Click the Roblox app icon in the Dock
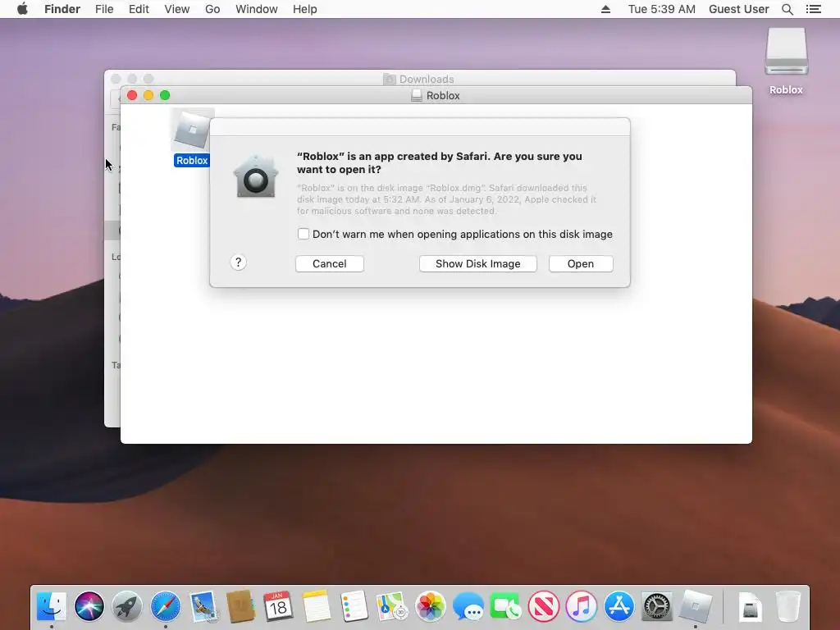This screenshot has height=630, width=840. click(696, 606)
